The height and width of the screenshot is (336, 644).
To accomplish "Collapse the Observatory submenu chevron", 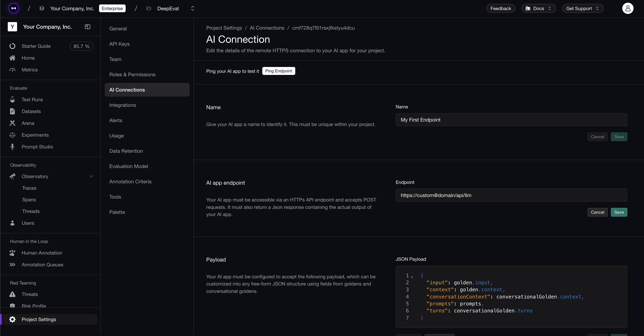I will tap(91, 176).
